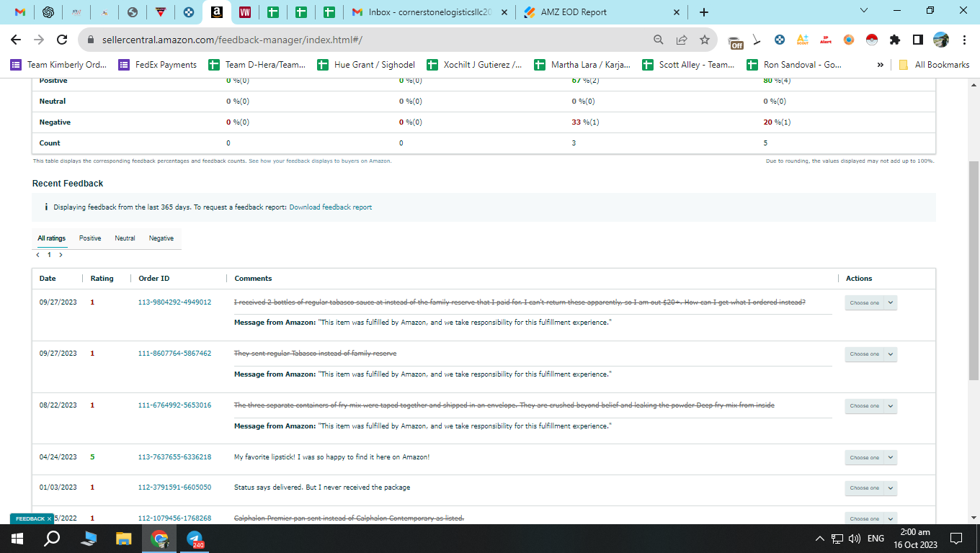Open the AMZ EOD Report tab
This screenshot has height=553, width=980.
tap(602, 12)
